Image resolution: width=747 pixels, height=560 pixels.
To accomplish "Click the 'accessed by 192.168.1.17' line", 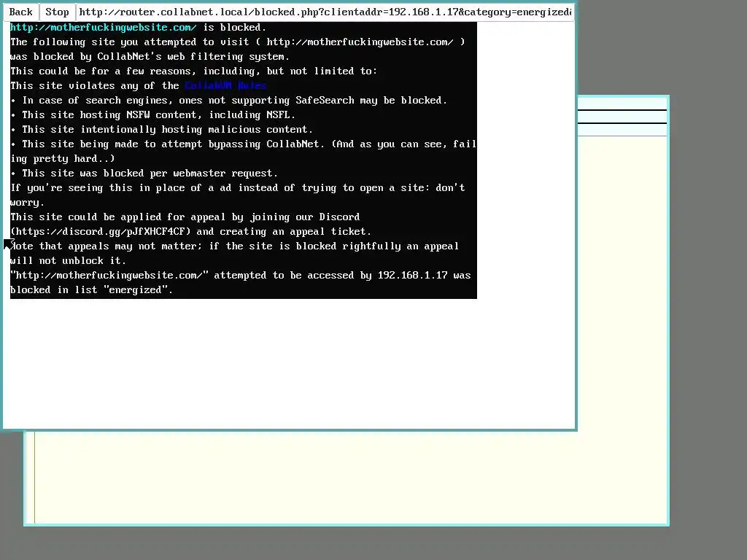I will tap(241, 275).
